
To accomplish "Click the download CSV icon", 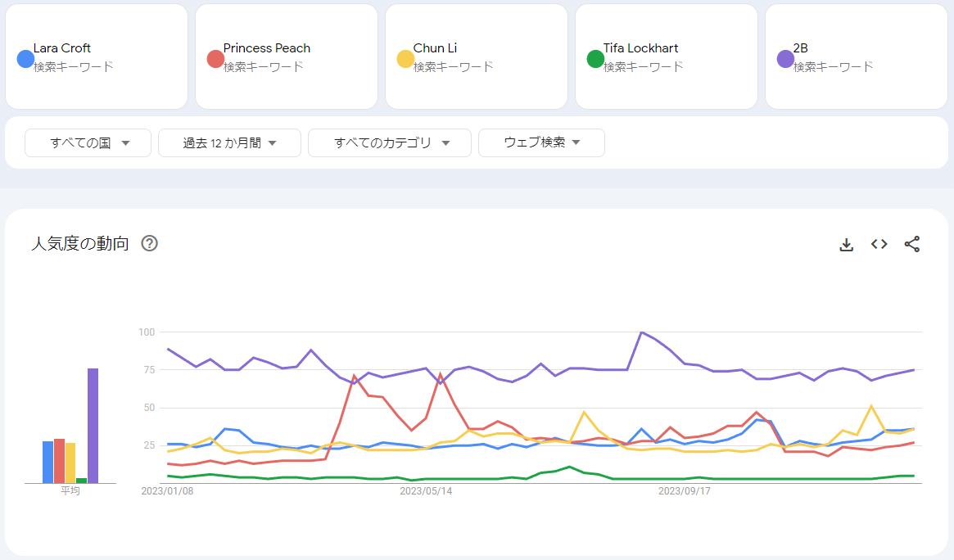I will tap(847, 244).
